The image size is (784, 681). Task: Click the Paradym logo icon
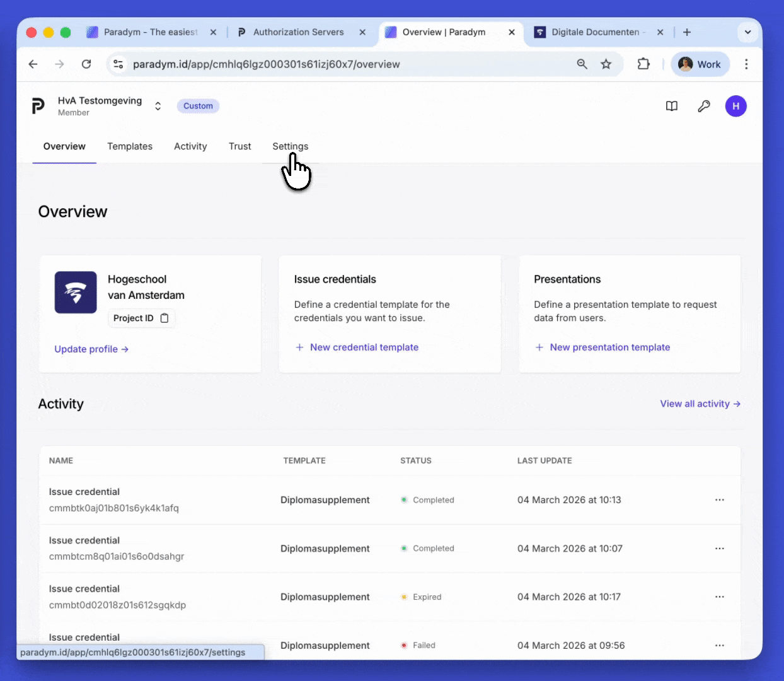click(38, 106)
